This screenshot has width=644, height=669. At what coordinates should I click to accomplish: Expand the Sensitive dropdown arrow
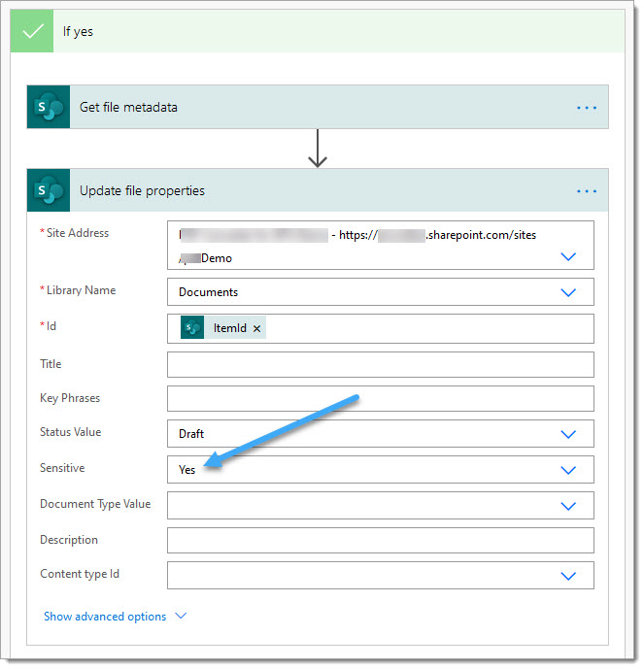pos(569,470)
